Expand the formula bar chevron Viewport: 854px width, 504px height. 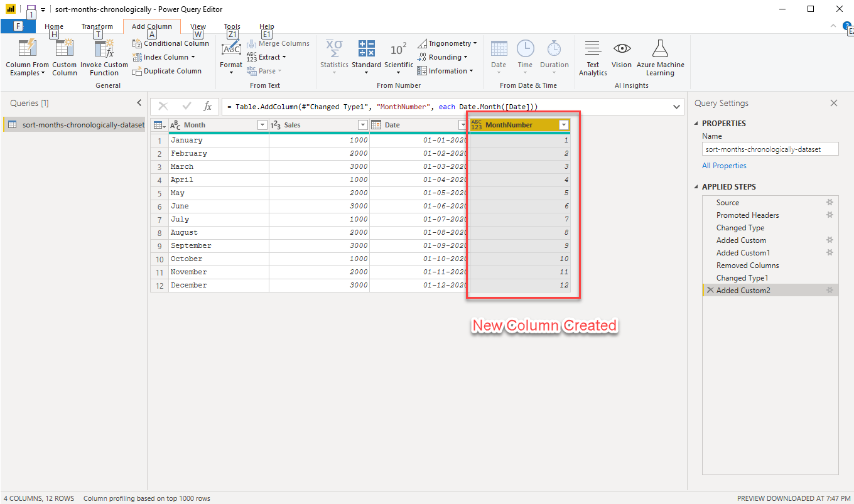(677, 107)
